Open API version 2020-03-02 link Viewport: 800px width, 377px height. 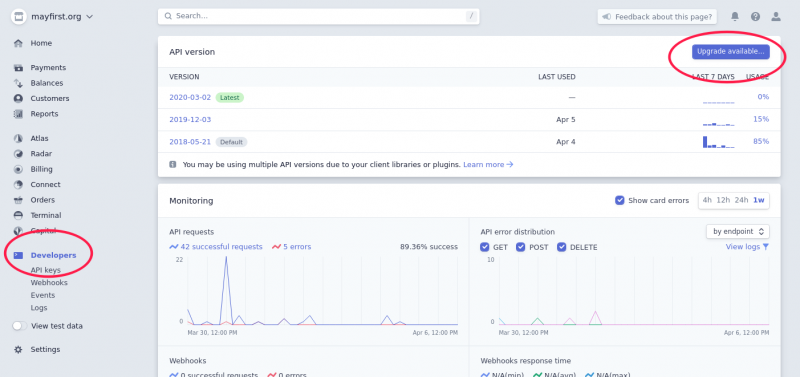pyautogui.click(x=190, y=97)
